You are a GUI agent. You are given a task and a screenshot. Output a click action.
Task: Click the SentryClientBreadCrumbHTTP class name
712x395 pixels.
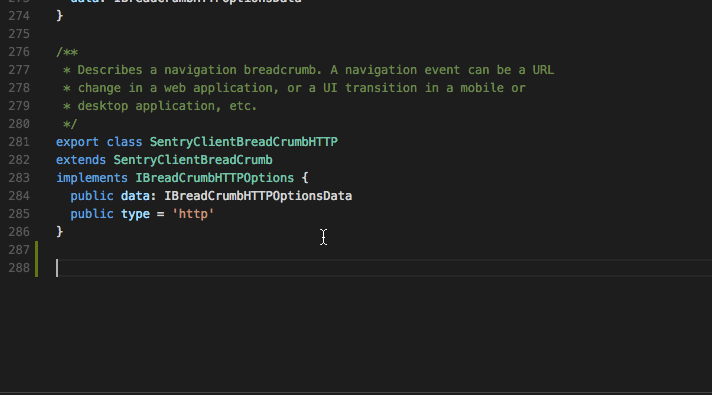(x=244, y=142)
